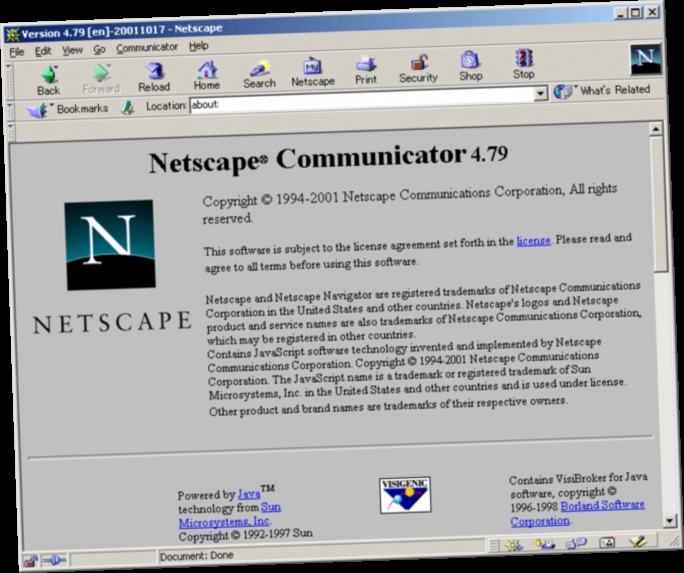Collapse the navigation toolbar via its grip
The image size is (684, 573).
coord(9,81)
